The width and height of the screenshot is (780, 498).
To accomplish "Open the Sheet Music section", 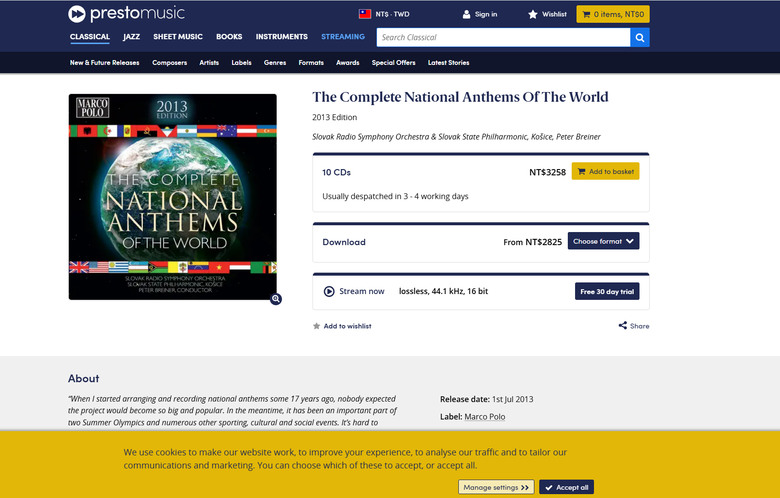I will [x=178, y=37].
